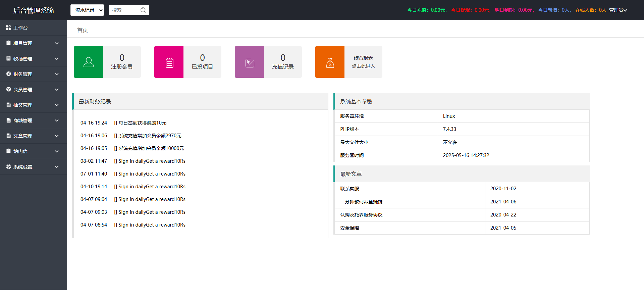
Task: Select the 08-02 11:47 sign in record
Action: (x=133, y=161)
